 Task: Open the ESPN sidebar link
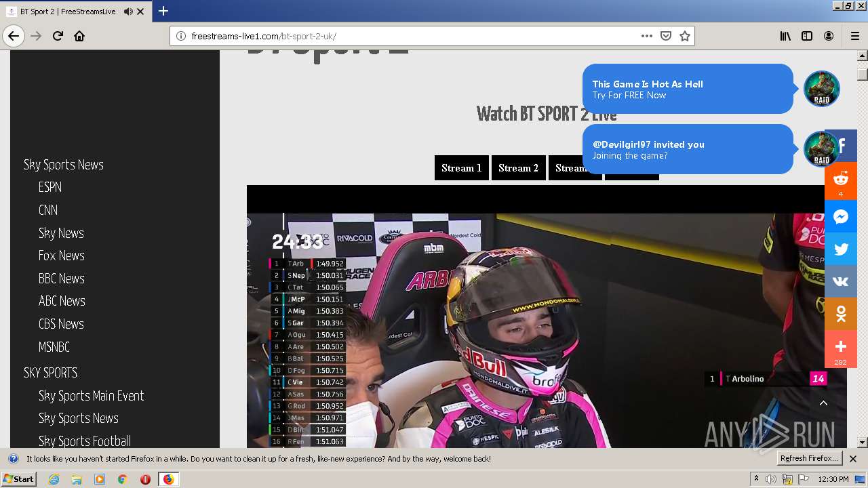coord(50,187)
